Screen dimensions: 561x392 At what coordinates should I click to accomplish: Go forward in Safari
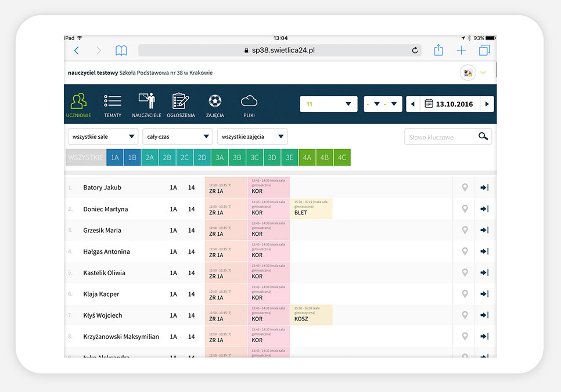click(x=99, y=51)
